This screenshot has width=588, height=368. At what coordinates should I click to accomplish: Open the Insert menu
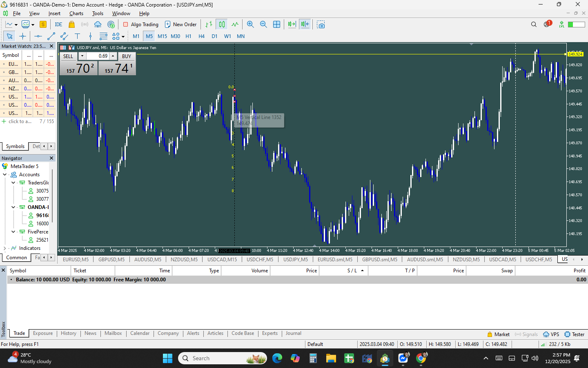click(x=54, y=13)
